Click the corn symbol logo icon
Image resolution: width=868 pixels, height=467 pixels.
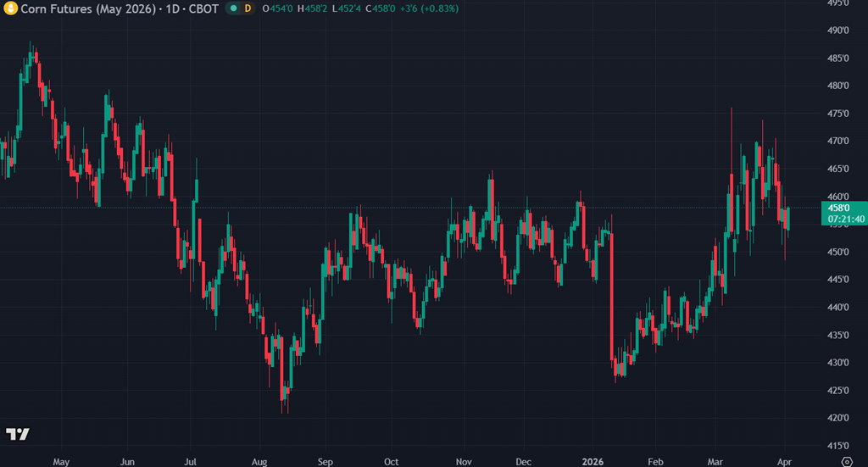[x=9, y=8]
